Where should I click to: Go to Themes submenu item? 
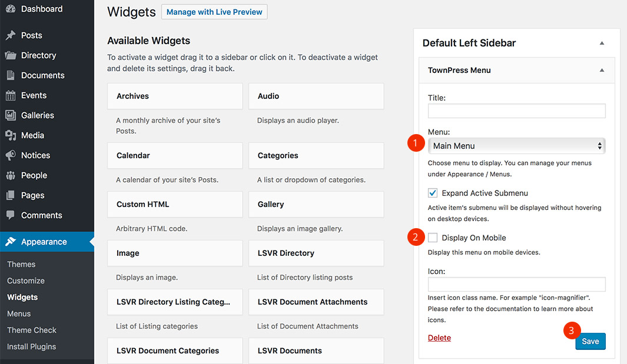tap(21, 264)
